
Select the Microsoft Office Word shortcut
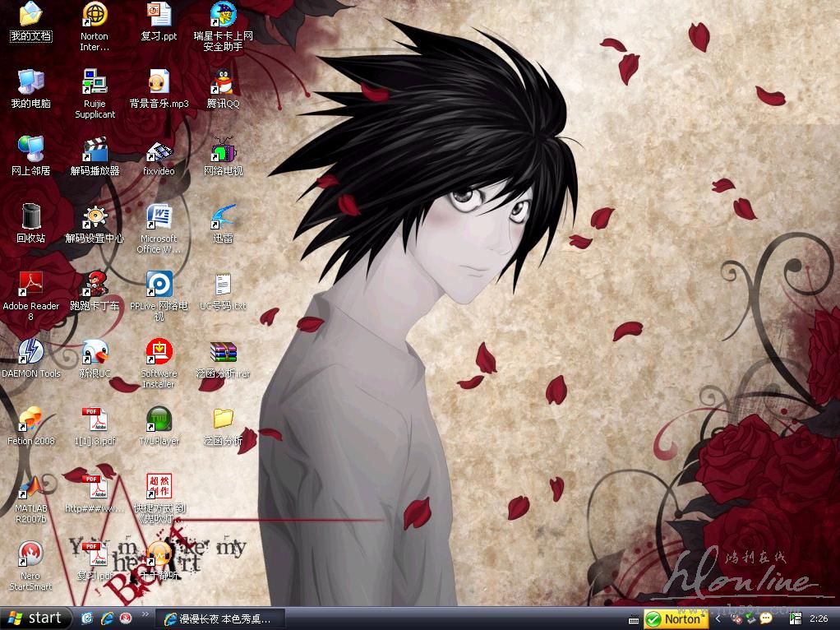(159, 218)
